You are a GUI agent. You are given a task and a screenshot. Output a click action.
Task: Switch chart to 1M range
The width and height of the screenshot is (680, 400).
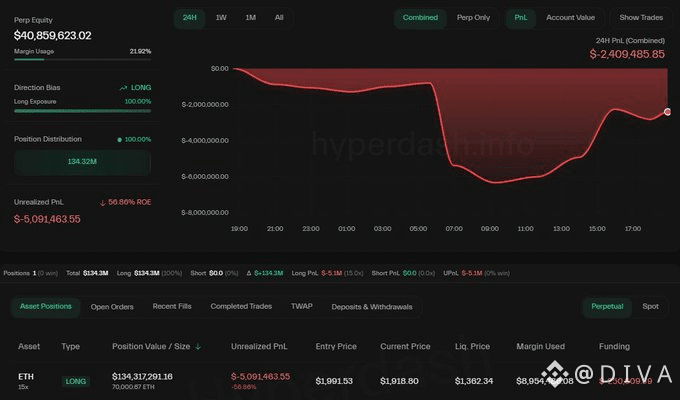click(251, 18)
